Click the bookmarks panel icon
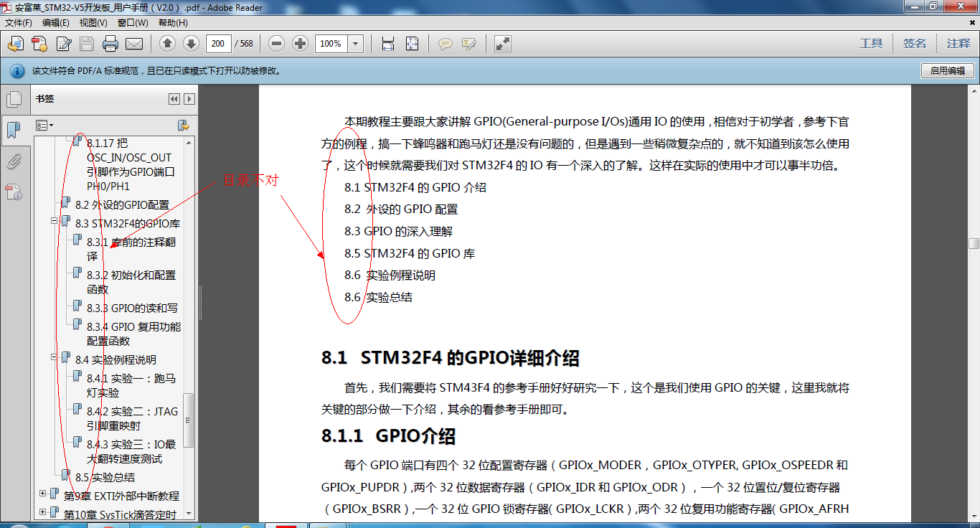The height and width of the screenshot is (528, 980). [14, 131]
